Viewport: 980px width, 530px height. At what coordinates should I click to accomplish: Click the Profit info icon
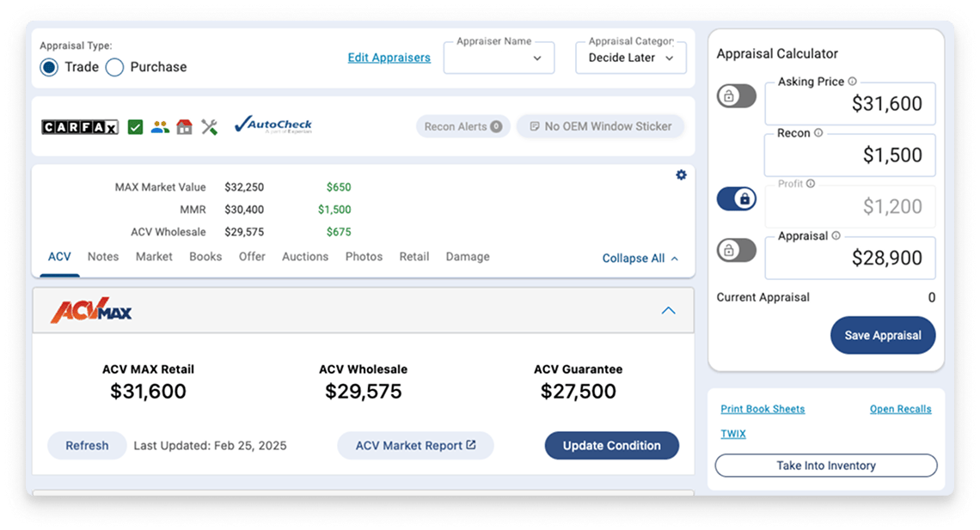pyautogui.click(x=811, y=184)
